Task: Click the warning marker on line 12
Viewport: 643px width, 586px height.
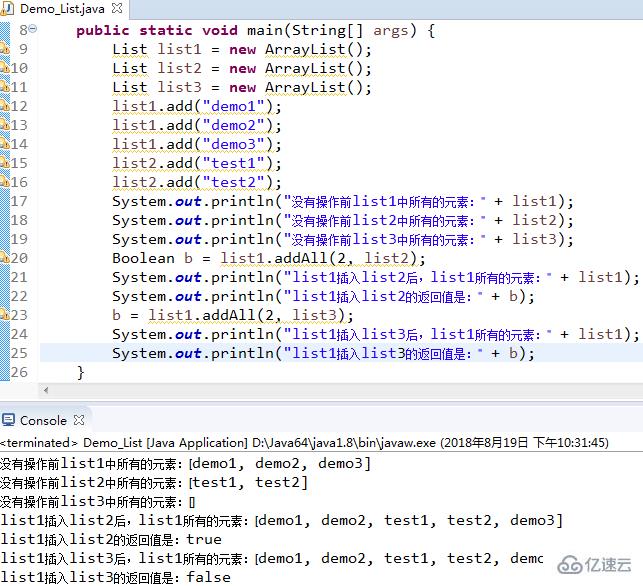Action: click(5, 106)
